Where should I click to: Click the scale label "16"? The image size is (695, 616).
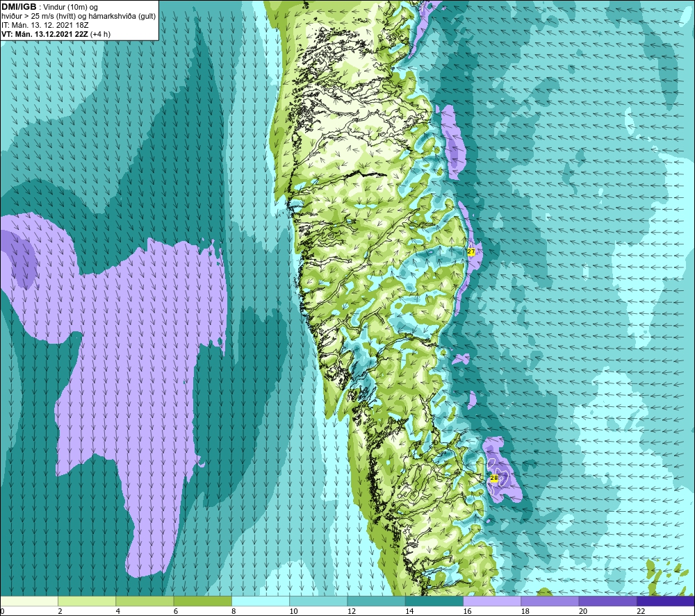pos(467,612)
